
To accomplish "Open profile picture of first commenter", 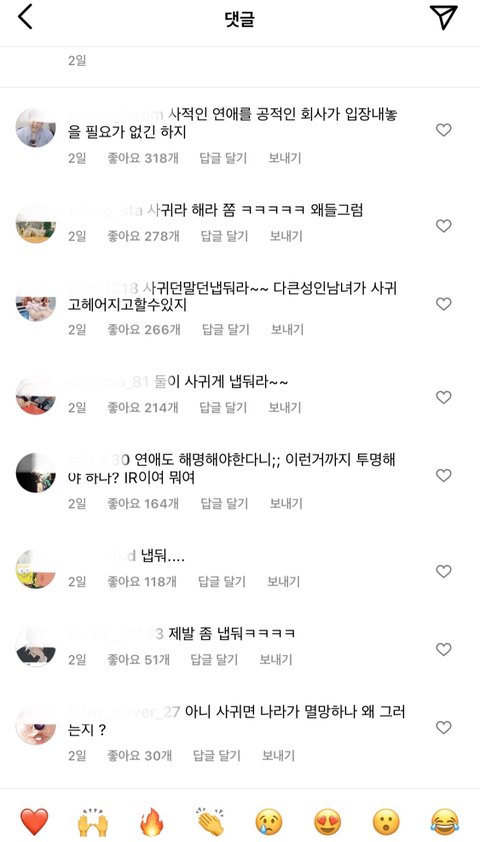I will click(35, 127).
